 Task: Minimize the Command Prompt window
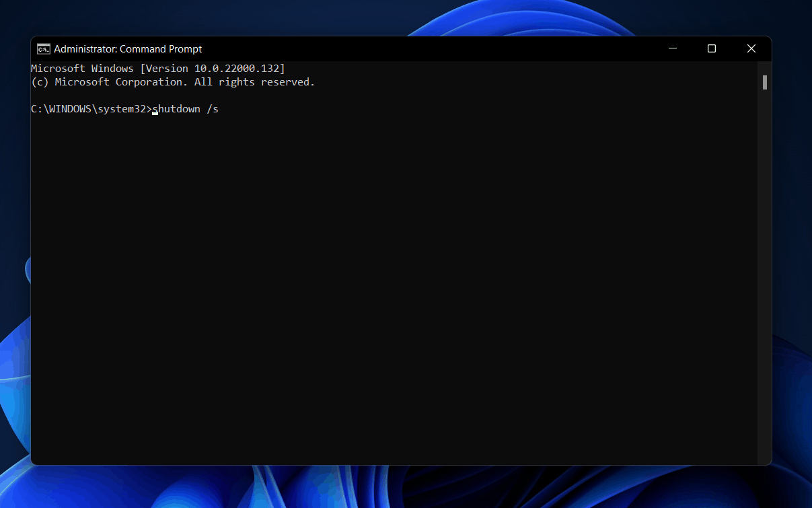click(x=673, y=48)
